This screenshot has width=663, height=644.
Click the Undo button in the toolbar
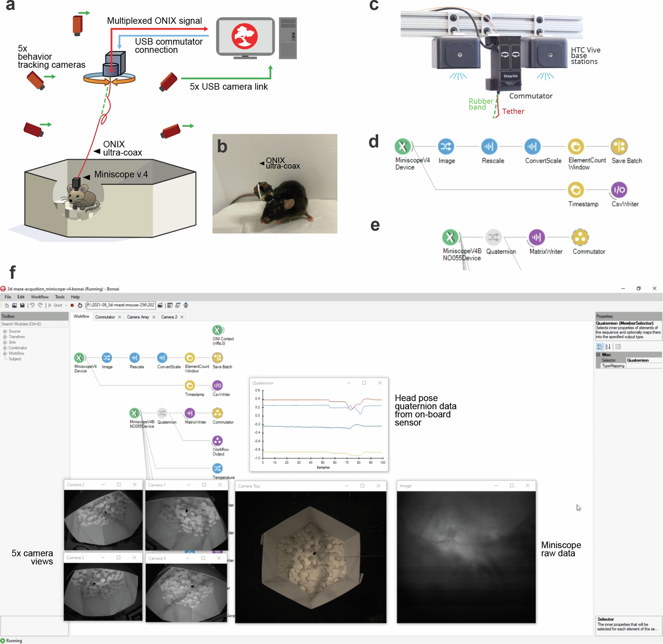point(32,305)
